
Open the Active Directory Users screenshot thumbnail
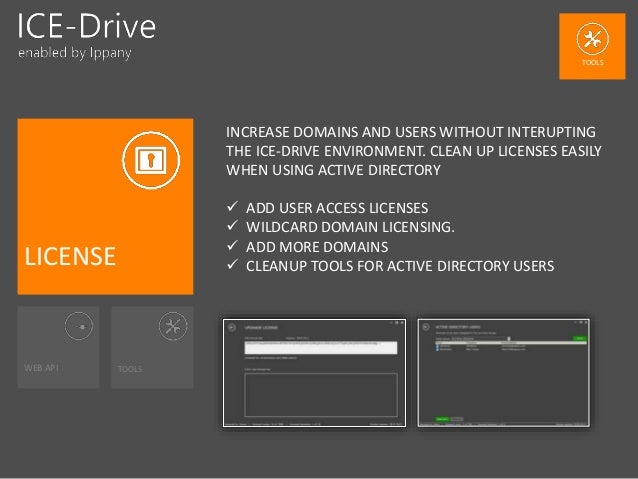[504, 373]
